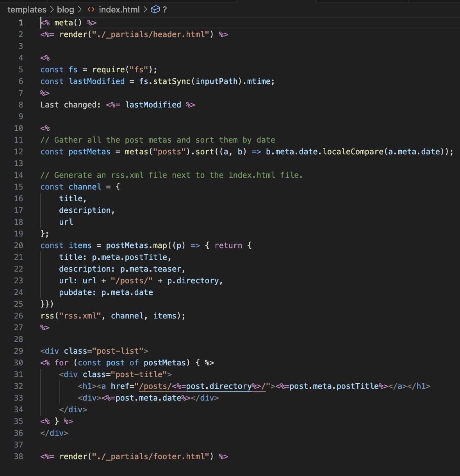Click 'return' keyword on line 20

228,245
